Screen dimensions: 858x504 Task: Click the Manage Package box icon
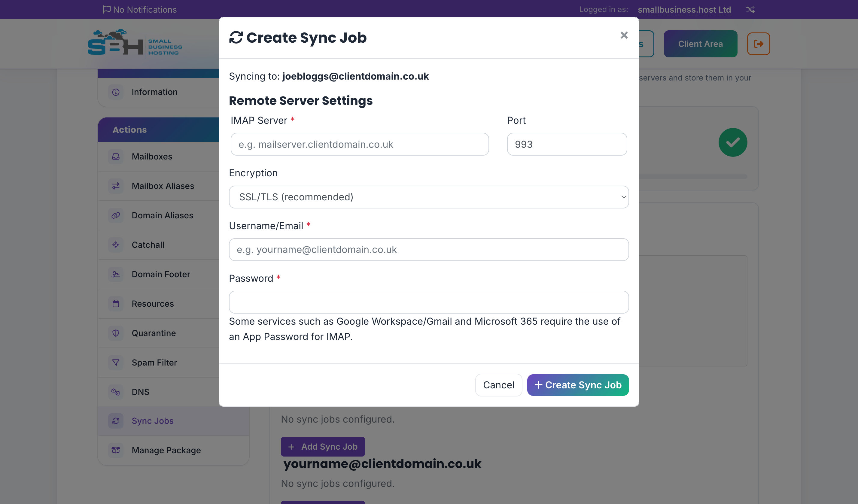click(116, 450)
